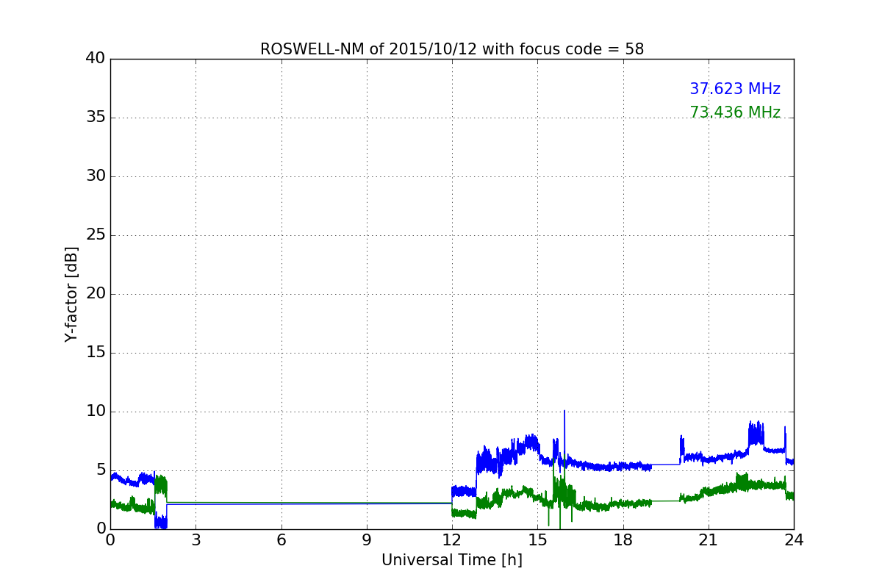
Task: Click the y-axis tick label 20
Action: pos(96,294)
